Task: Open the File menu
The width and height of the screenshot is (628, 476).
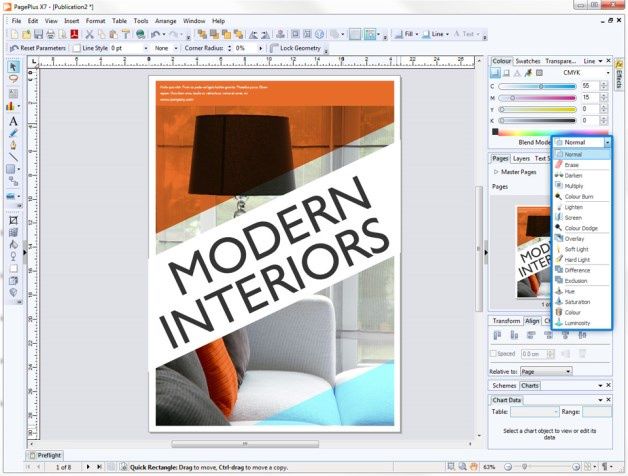Action: click(x=16, y=21)
